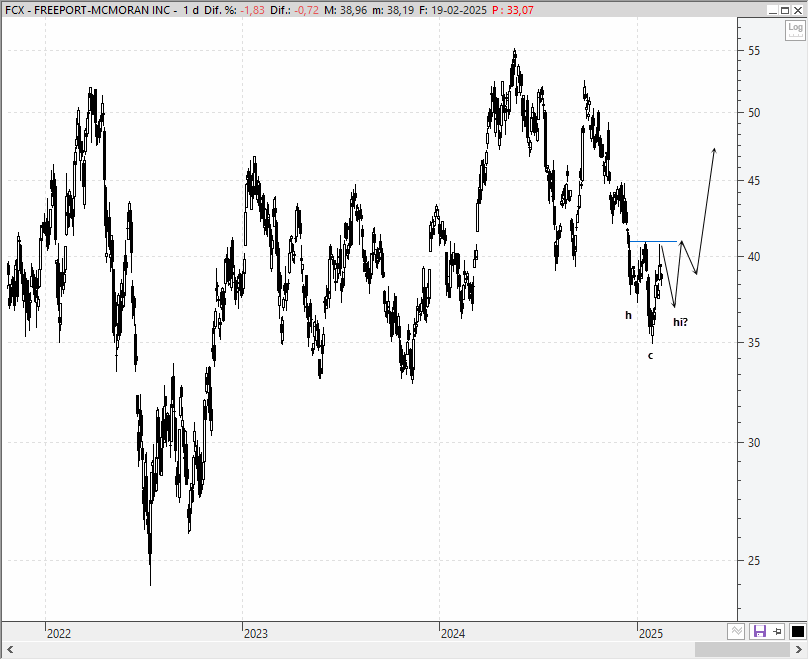Open the black color swatch
The width and height of the screenshot is (809, 660).
coord(797,631)
